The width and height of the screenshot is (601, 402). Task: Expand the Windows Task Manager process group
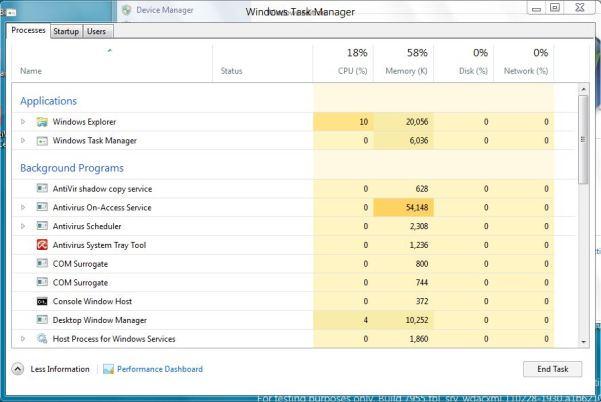pos(23,141)
